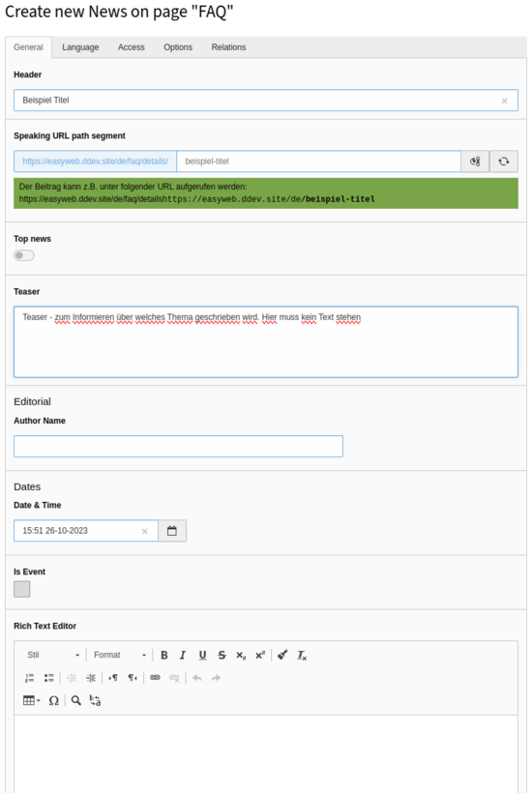Open the special character Omega icon
Viewport: 532px width, 793px height.
[x=53, y=700]
